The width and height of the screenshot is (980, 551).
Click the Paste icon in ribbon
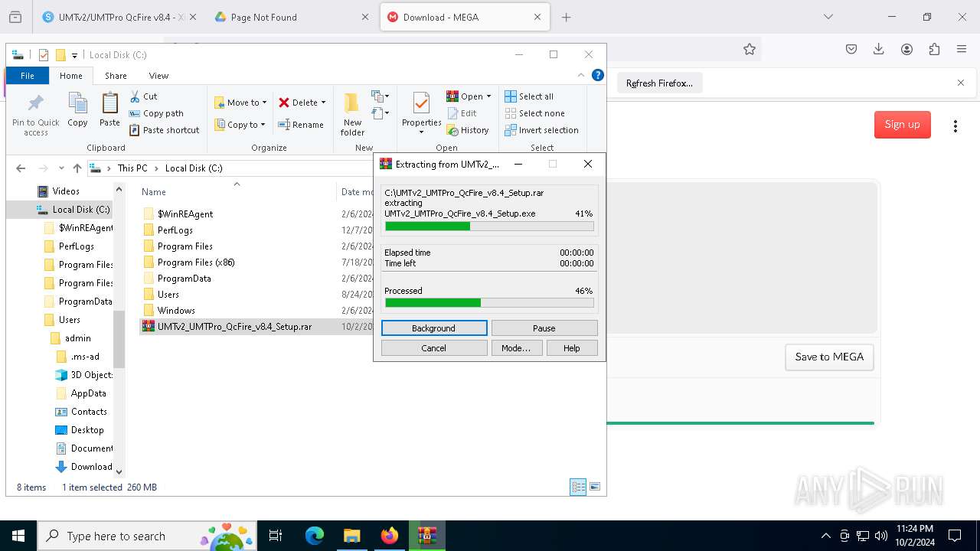[110, 103]
